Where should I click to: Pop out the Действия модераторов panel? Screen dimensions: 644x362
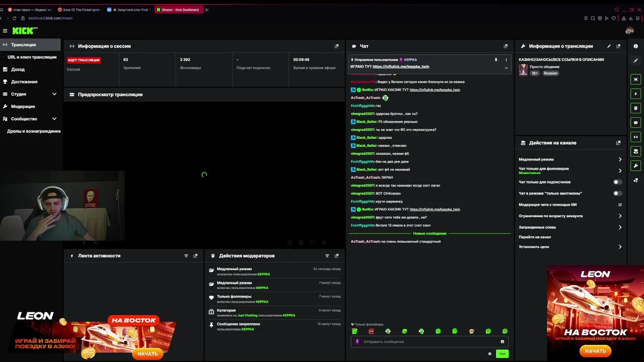337,256
